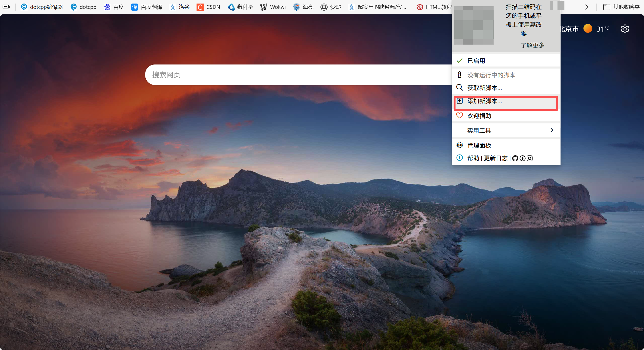Click the 欢迎捐助 donate entry
This screenshot has height=350, width=644.
click(x=479, y=116)
